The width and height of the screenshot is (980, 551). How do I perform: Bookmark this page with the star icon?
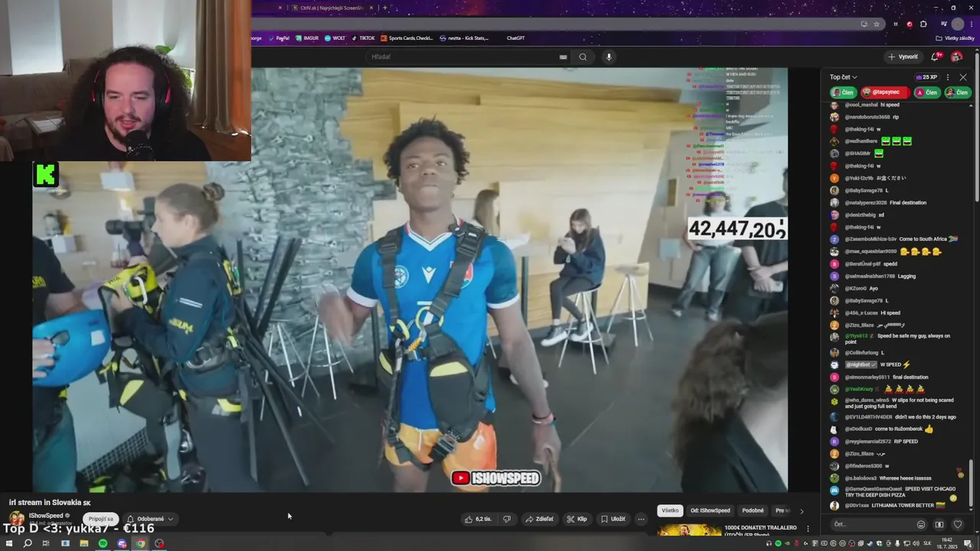coord(877,24)
